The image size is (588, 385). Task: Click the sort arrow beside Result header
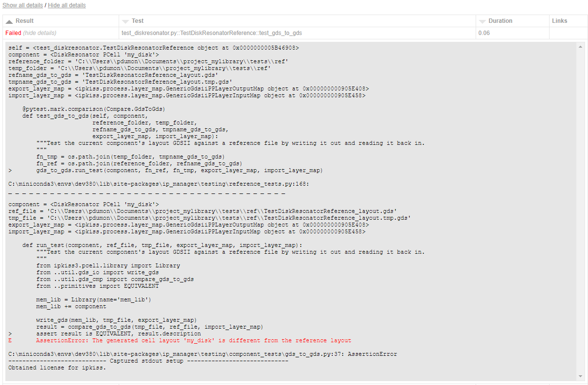pyautogui.click(x=9, y=21)
